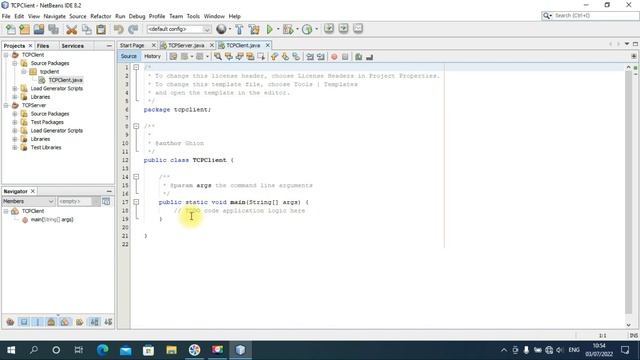Switch to the Start Page tab

tap(132, 45)
